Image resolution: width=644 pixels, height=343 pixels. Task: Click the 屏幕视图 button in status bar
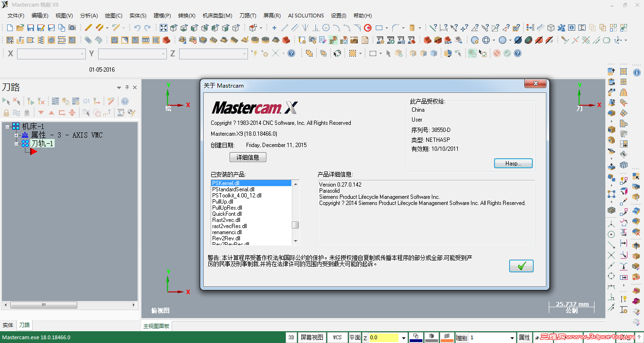[312, 337]
